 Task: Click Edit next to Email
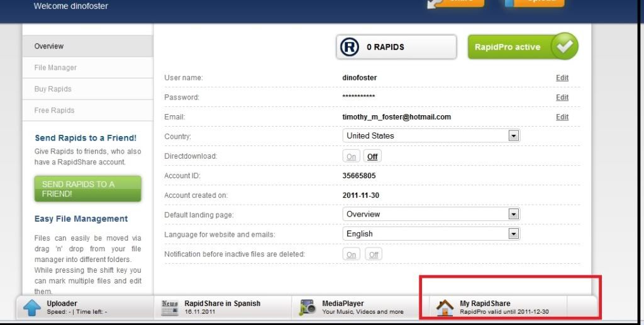click(x=562, y=117)
